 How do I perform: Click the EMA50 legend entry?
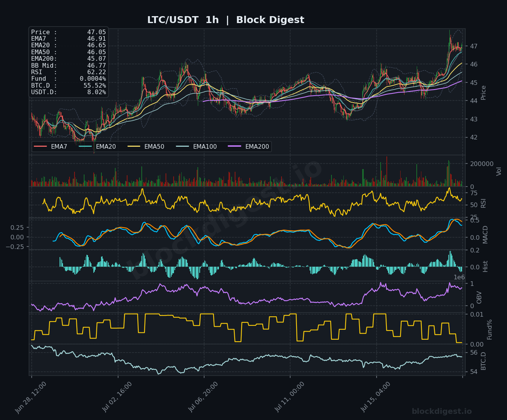[x=146, y=147]
